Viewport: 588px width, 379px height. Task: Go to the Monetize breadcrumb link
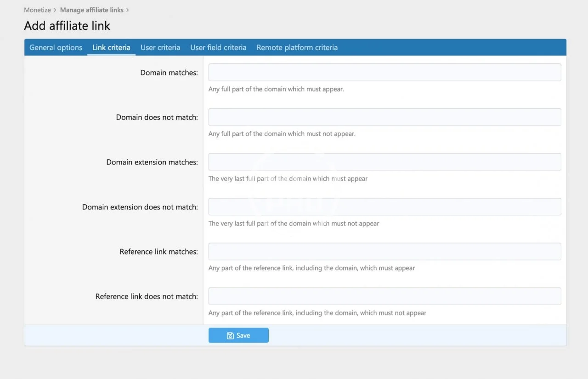point(37,10)
